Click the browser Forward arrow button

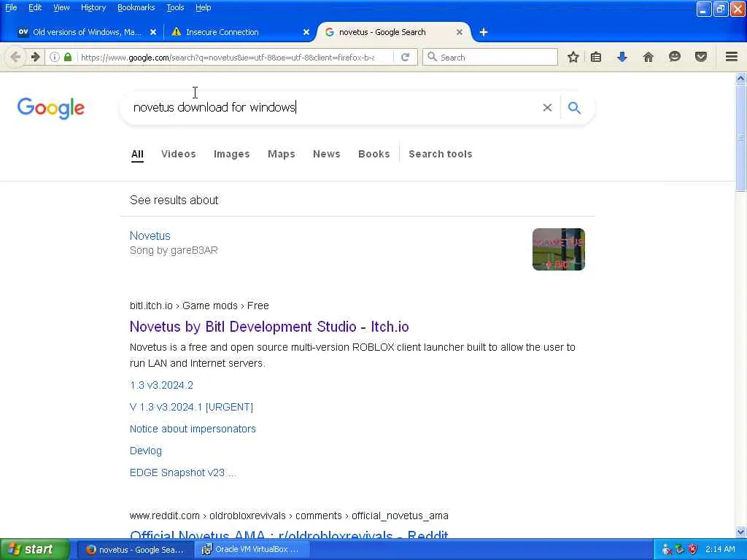coord(35,57)
